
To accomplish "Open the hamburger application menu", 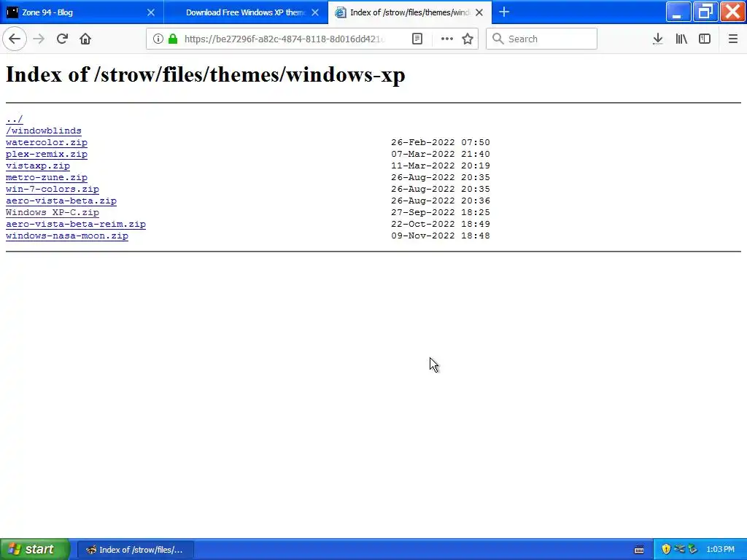I will [x=732, y=39].
